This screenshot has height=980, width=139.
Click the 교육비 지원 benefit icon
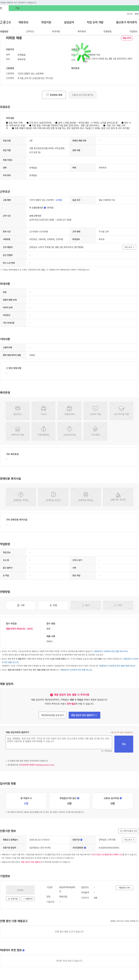(95, 411)
